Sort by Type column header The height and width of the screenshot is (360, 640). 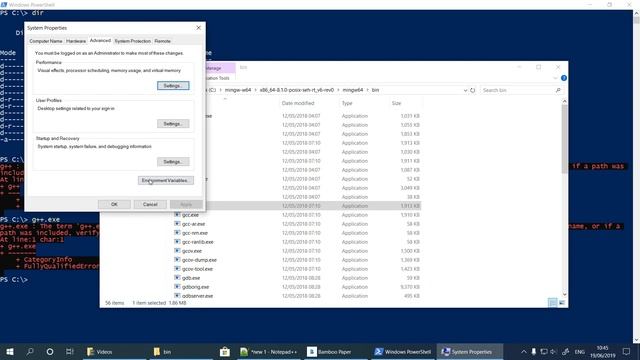tap(347, 103)
